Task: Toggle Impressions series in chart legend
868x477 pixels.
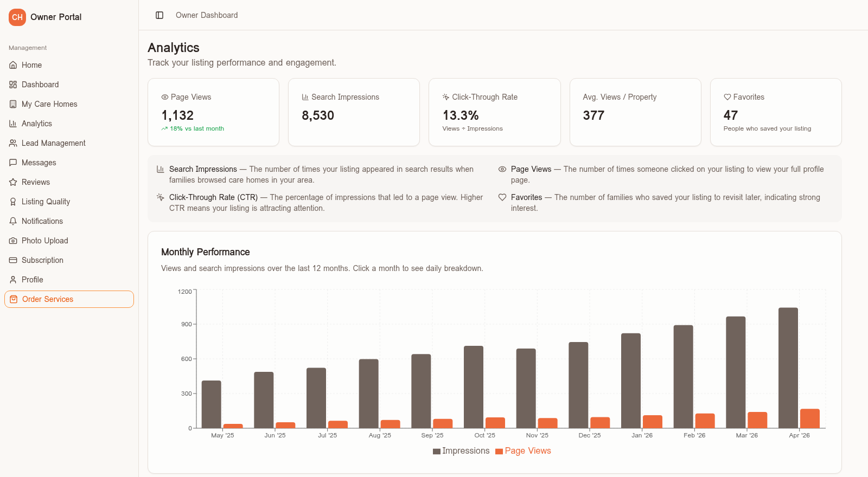Action: [461, 451]
